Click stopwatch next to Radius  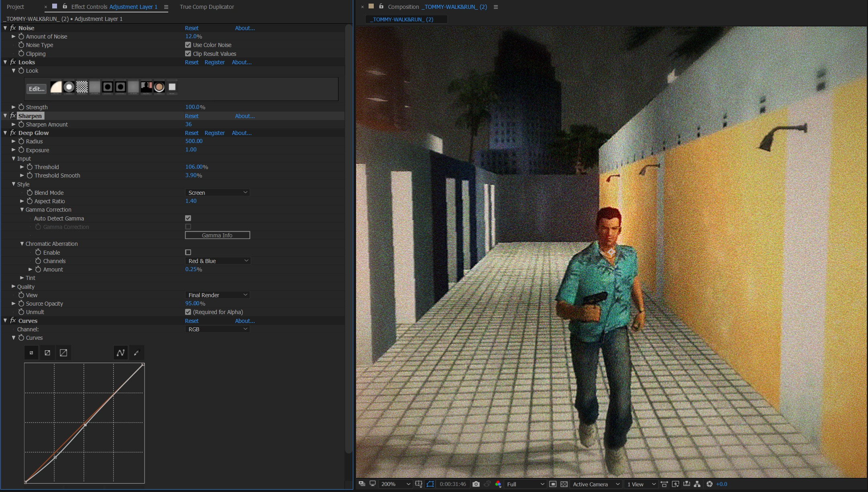click(x=21, y=141)
